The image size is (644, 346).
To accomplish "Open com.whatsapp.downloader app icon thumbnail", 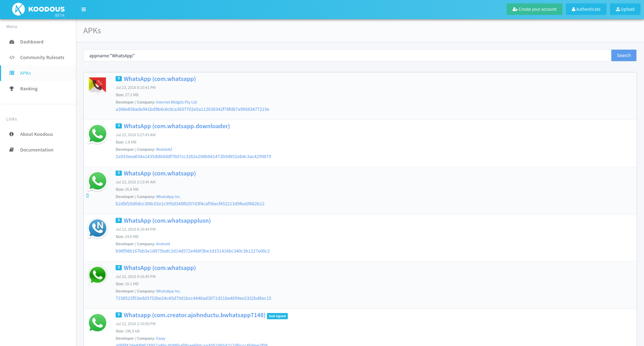I will click(x=98, y=134).
